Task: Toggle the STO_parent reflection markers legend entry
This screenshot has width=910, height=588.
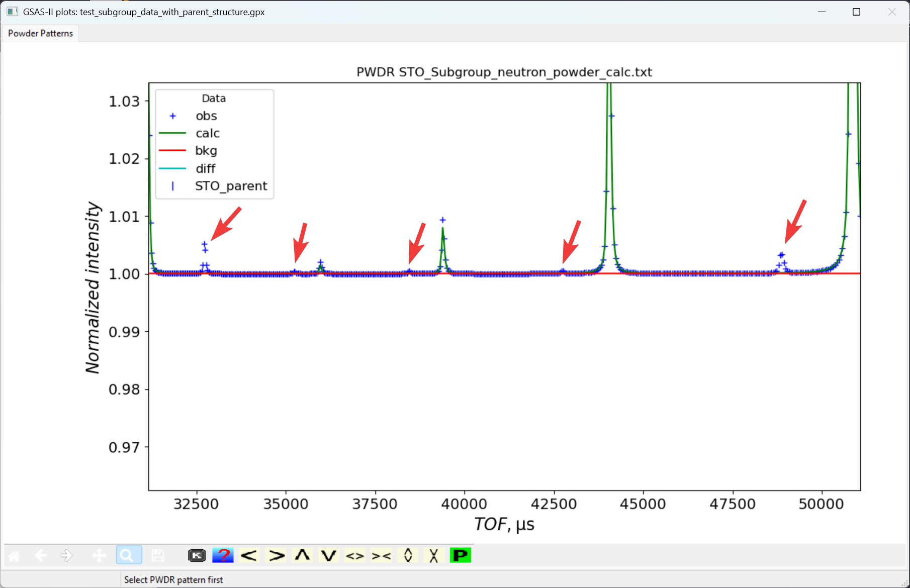Action: 231,186
